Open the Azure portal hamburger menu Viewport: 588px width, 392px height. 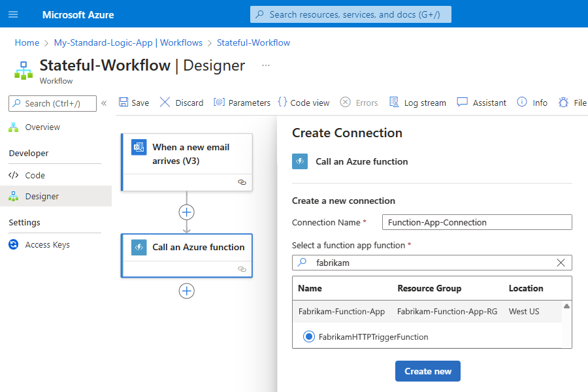(13, 14)
